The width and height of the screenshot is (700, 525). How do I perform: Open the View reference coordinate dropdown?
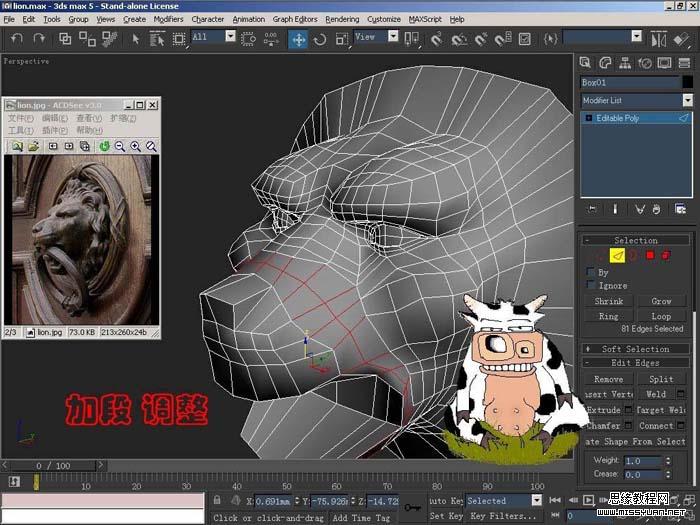coord(393,36)
